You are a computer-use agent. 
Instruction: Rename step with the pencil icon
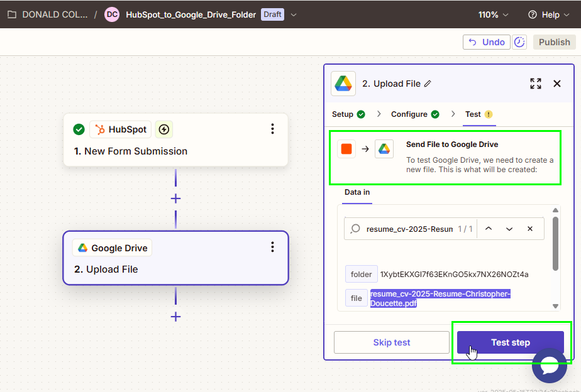click(428, 84)
